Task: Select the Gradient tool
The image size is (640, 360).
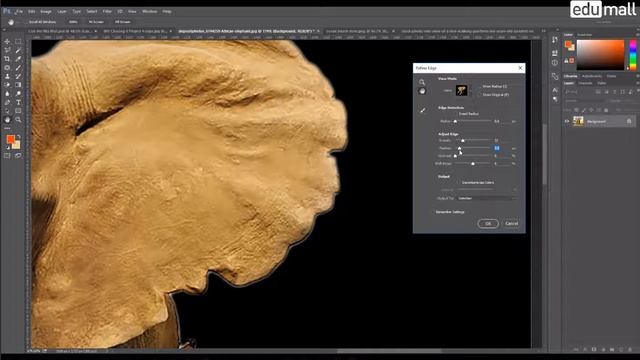Action: (x=18, y=85)
